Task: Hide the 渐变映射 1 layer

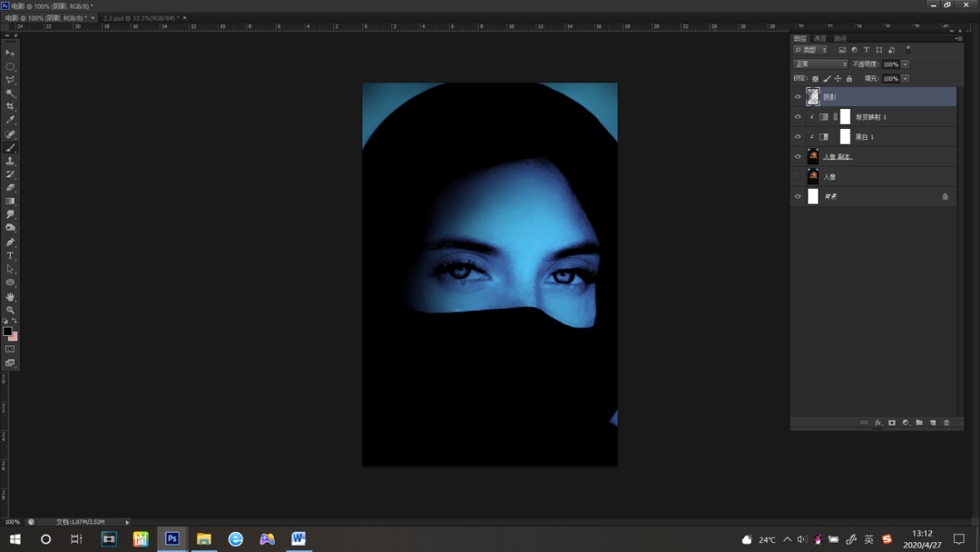Action: tap(798, 117)
